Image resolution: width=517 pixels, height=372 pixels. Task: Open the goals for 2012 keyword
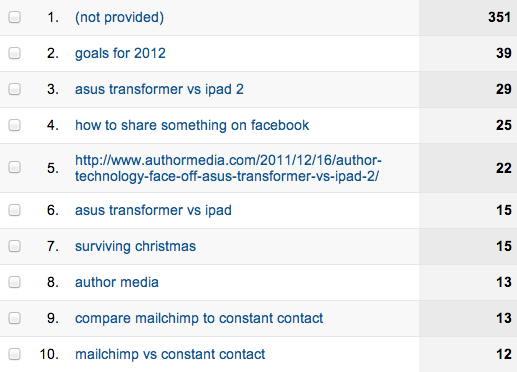[x=120, y=53]
